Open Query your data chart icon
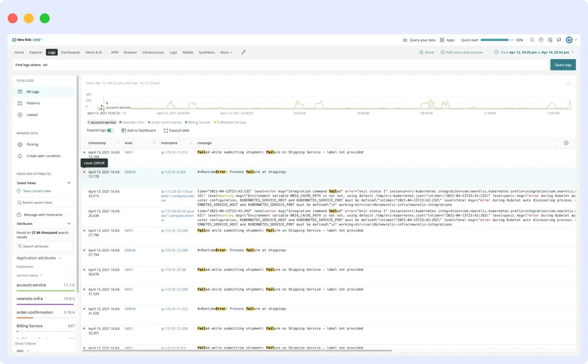This screenshot has height=364, width=588. (x=405, y=40)
